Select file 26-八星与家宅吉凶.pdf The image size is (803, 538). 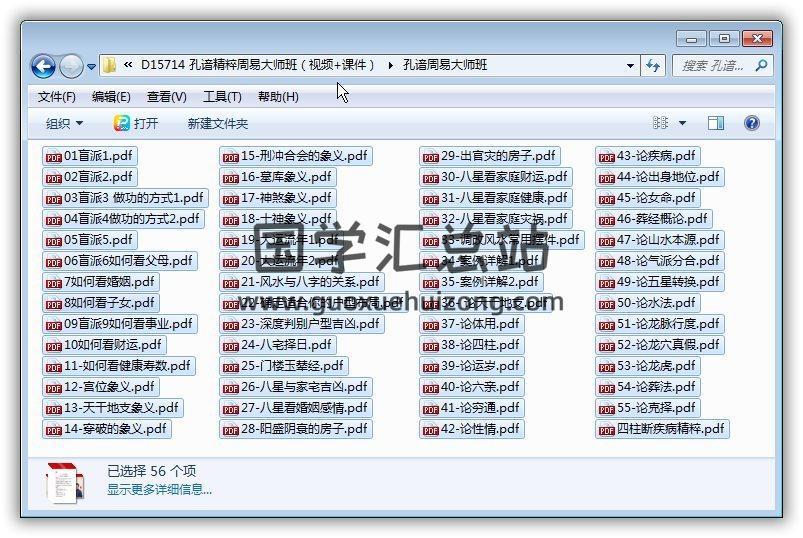pyautogui.click(x=295, y=386)
